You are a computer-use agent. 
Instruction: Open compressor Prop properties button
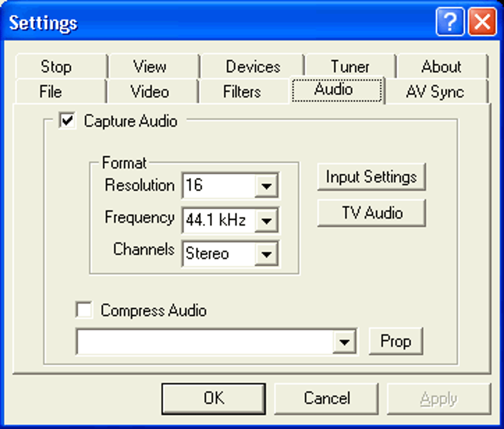coord(396,341)
